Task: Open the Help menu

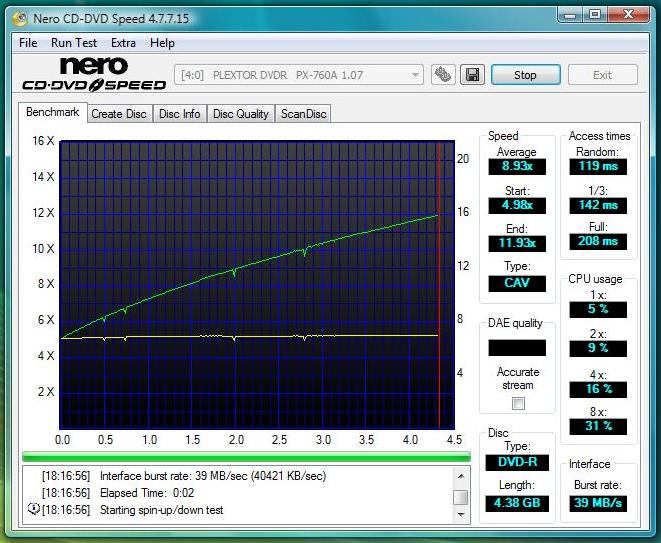Action: 162,43
